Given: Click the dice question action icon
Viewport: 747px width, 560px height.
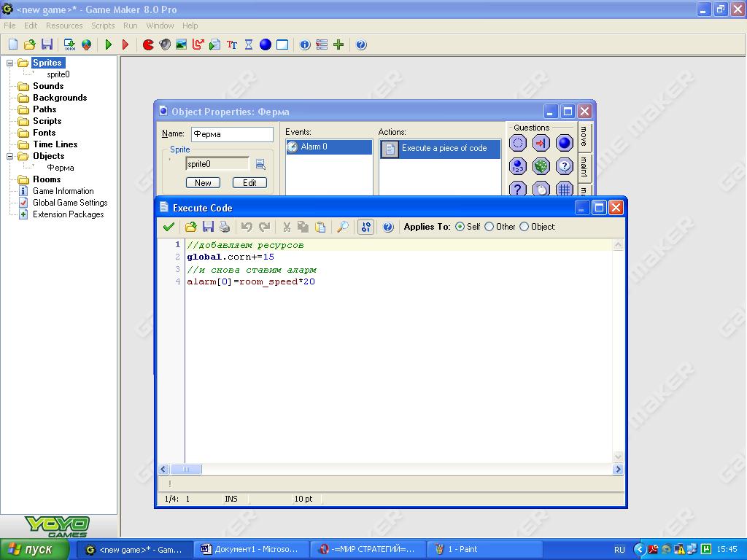Looking at the screenshot, I should pyautogui.click(x=541, y=166).
